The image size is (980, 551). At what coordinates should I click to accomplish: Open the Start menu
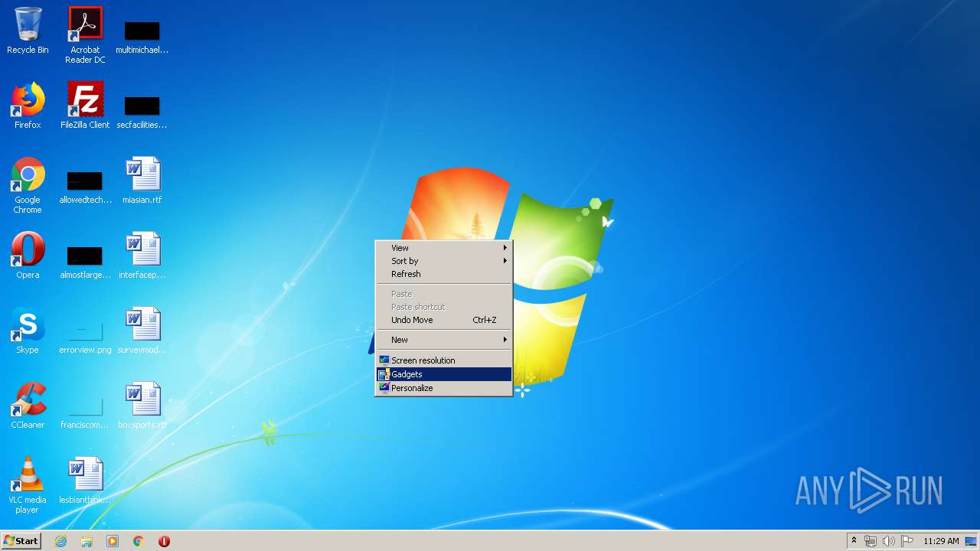21,541
